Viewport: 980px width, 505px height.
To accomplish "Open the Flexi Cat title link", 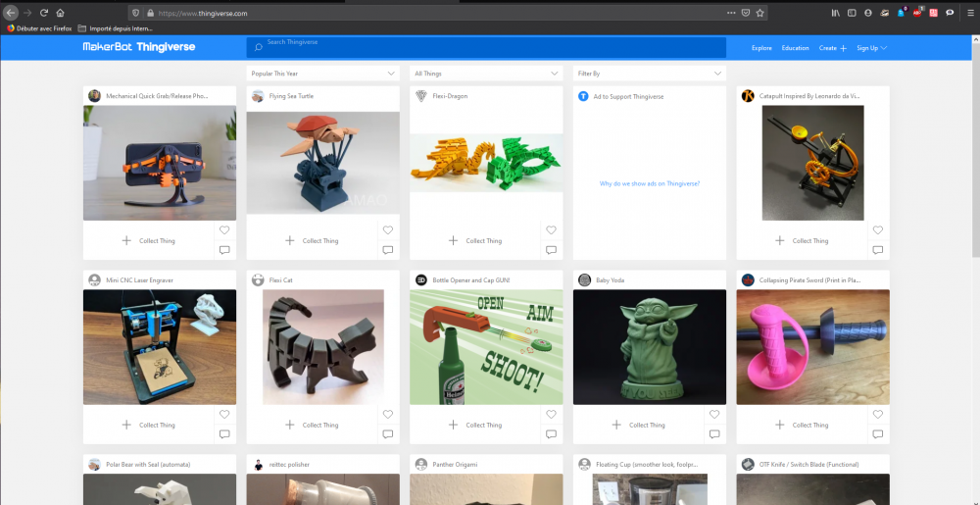I will [x=280, y=280].
